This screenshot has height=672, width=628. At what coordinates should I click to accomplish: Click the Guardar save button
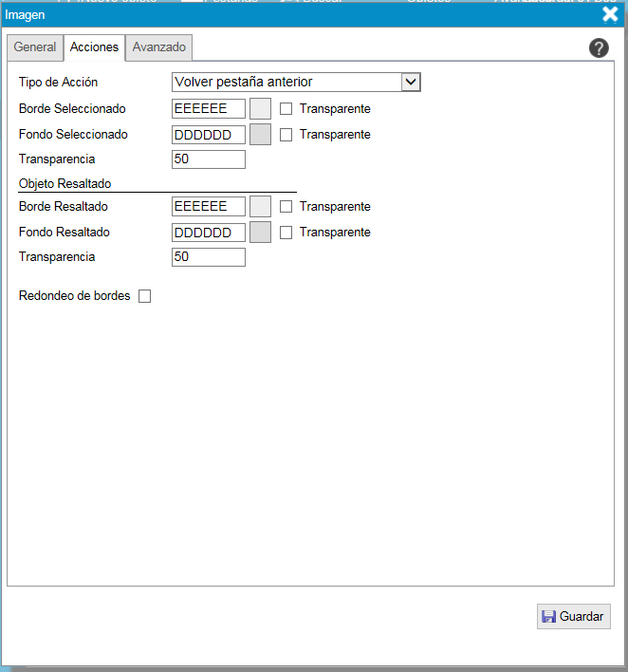(574, 616)
